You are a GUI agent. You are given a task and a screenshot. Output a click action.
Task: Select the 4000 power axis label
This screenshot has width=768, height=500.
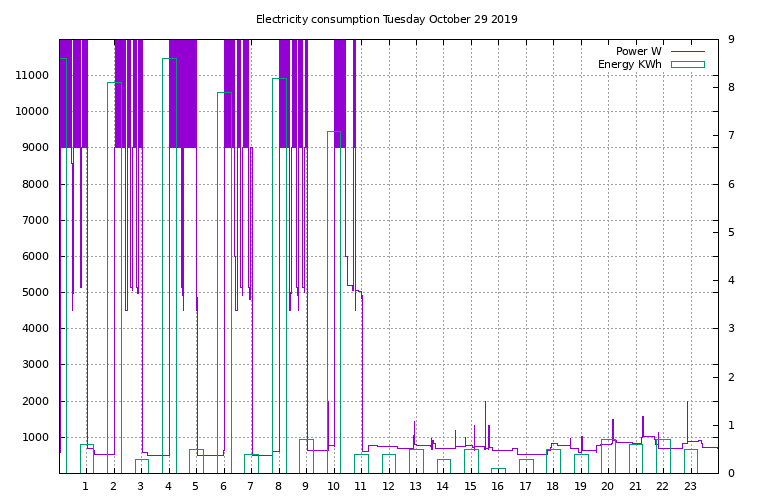click(35, 329)
